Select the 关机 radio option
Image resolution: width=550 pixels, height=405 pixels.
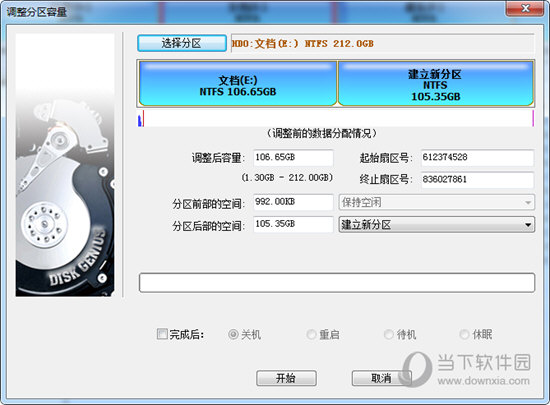233,334
